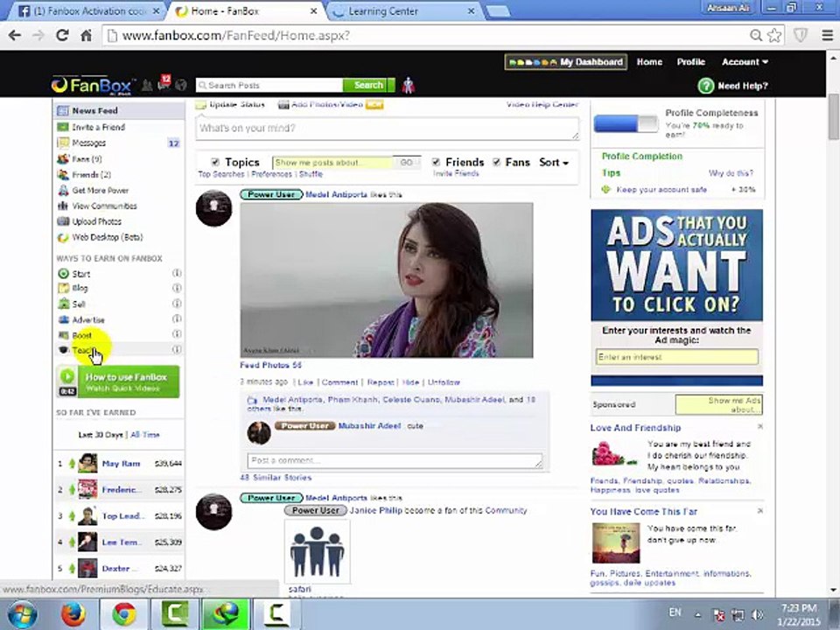840x630 pixels.
Task: Click the Show me Ads about box
Action: (718, 404)
